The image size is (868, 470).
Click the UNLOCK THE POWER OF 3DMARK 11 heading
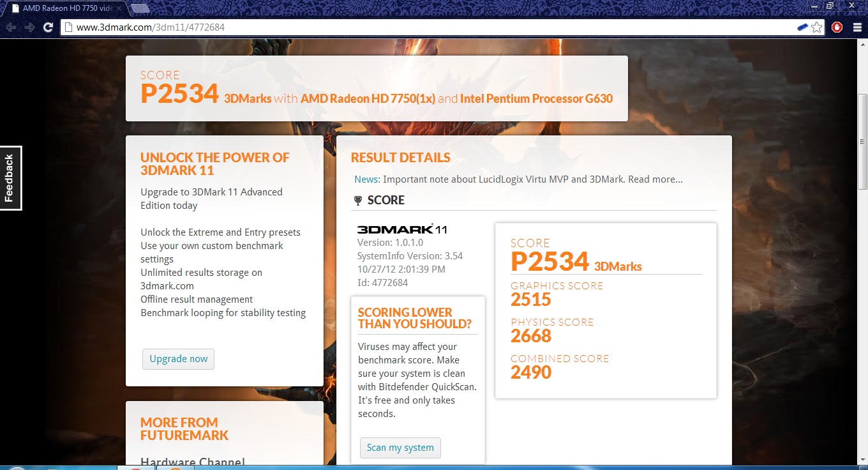(x=214, y=164)
